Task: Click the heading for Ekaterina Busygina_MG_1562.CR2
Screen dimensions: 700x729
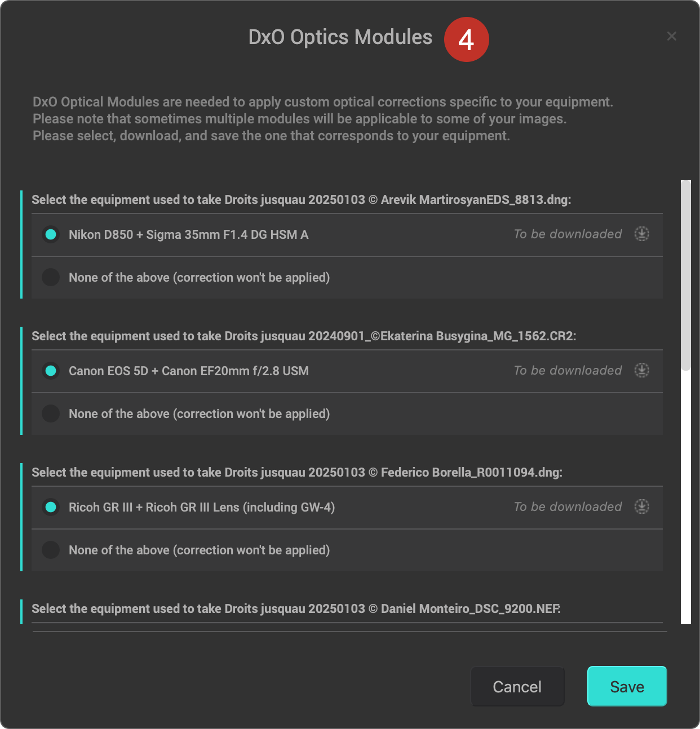Action: point(304,336)
